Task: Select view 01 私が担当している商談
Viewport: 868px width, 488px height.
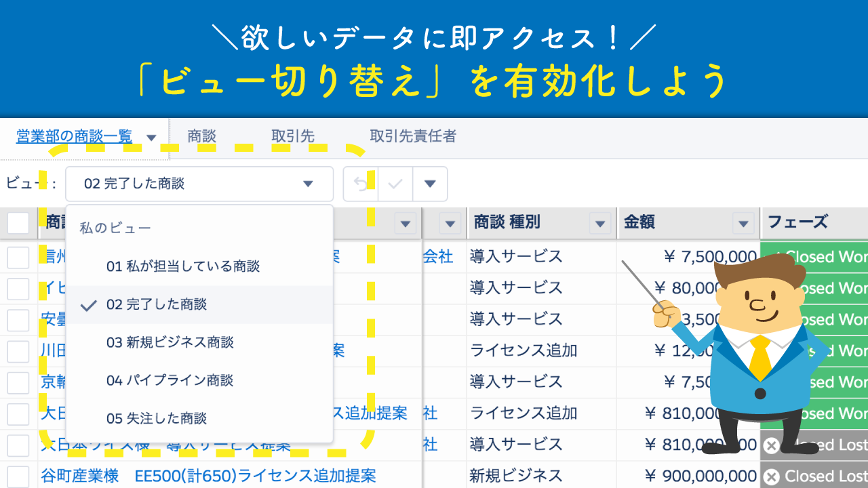Action: 199,266
